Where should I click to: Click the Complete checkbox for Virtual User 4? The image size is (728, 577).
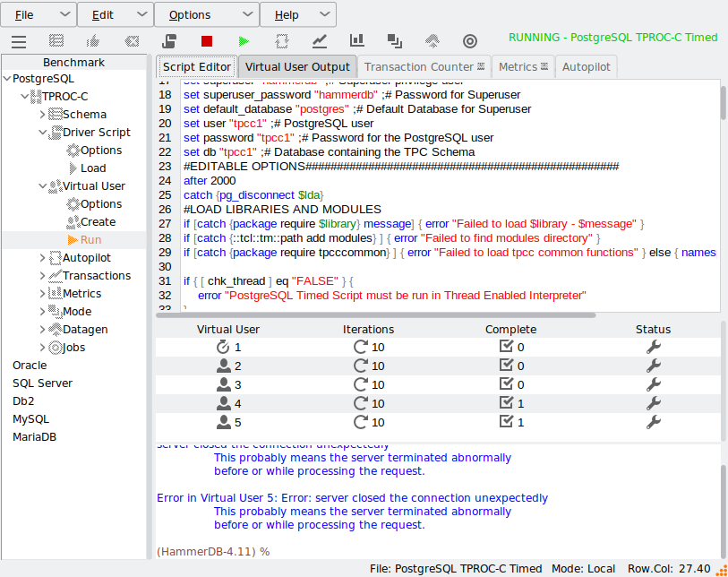[506, 402]
